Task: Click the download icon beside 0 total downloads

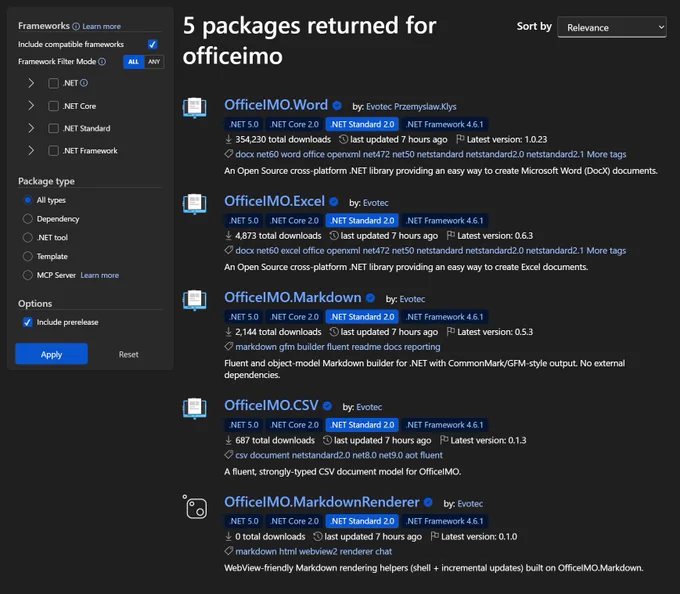Action: 229,537
